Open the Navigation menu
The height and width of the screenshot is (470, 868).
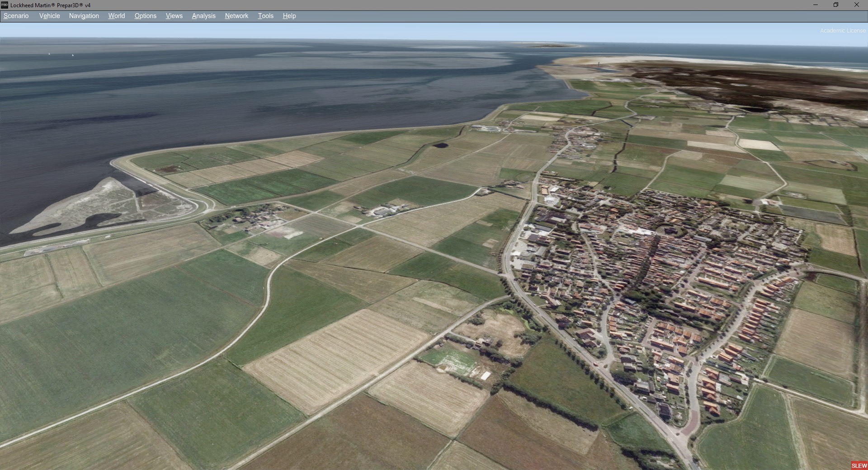(84, 16)
